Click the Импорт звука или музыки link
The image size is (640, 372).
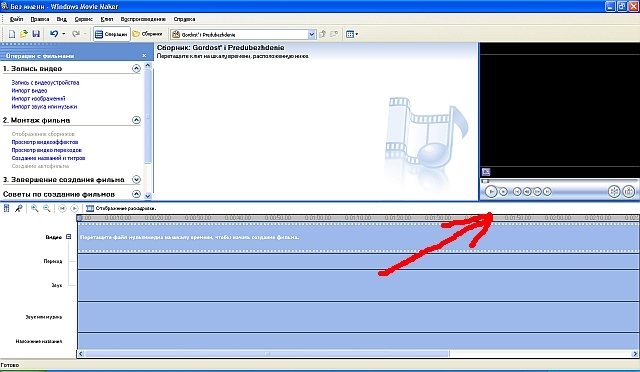click(44, 107)
